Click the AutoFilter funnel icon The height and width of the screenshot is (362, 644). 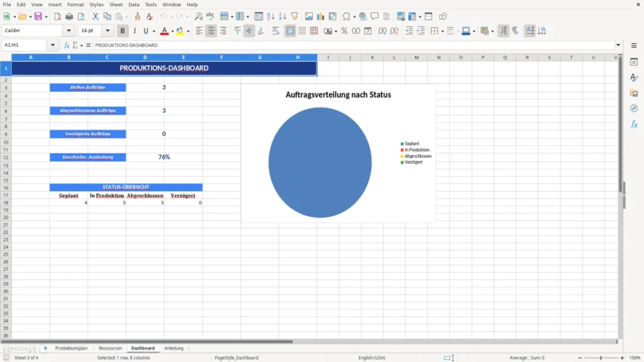[294, 16]
